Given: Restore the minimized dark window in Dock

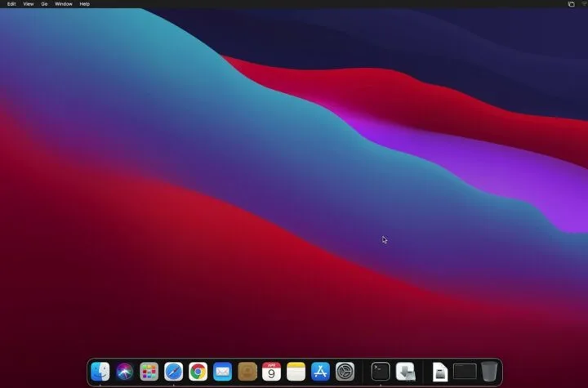Looking at the screenshot, I should 465,372.
